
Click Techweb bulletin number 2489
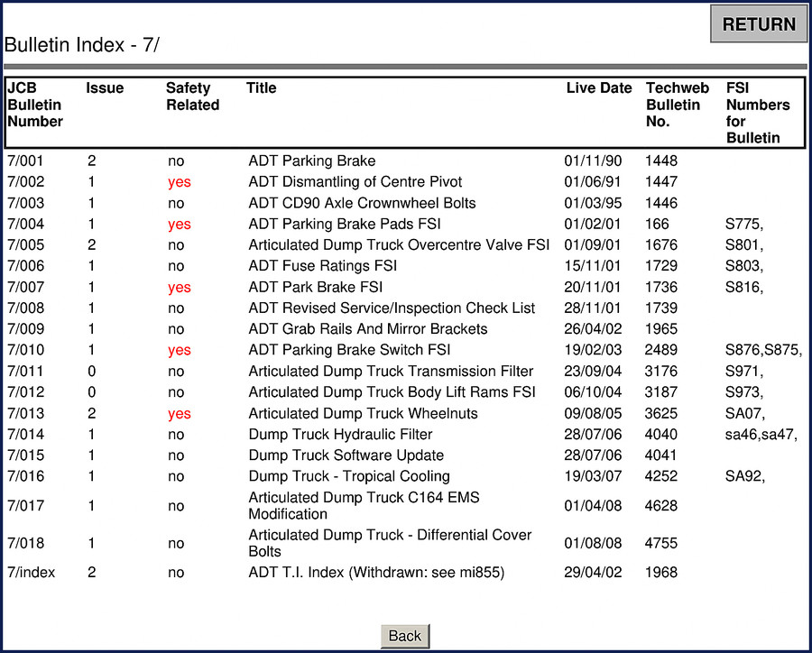pyautogui.click(x=661, y=350)
